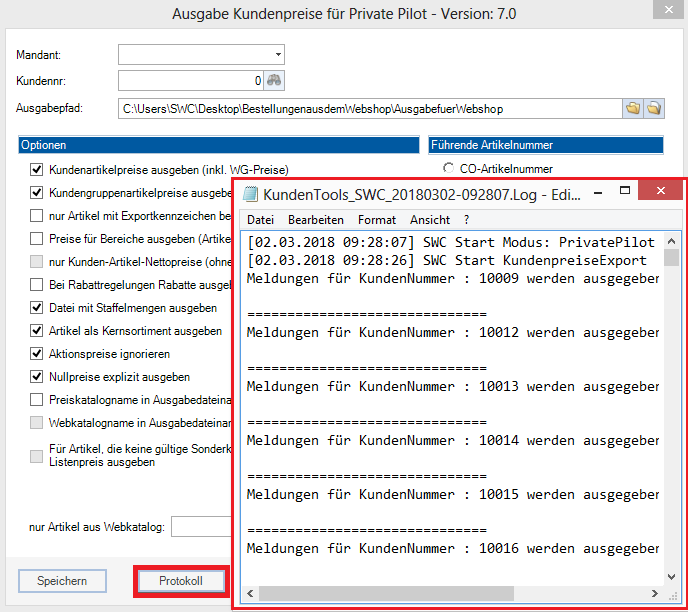Click the Protokoll button

181,581
